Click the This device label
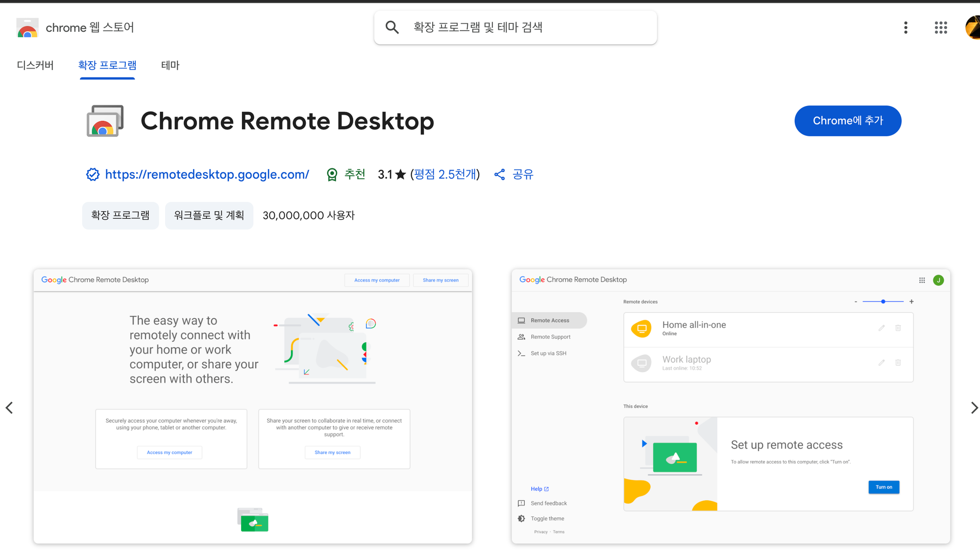 636,407
